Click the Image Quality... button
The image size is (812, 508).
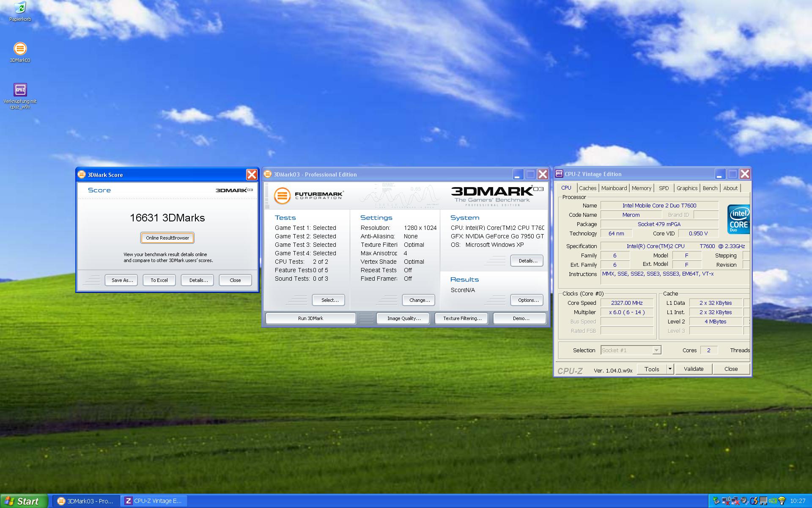[403, 318]
